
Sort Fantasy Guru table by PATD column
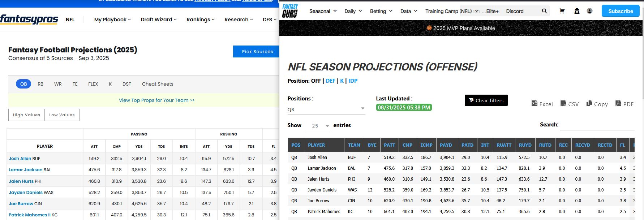pyautogui.click(x=467, y=145)
